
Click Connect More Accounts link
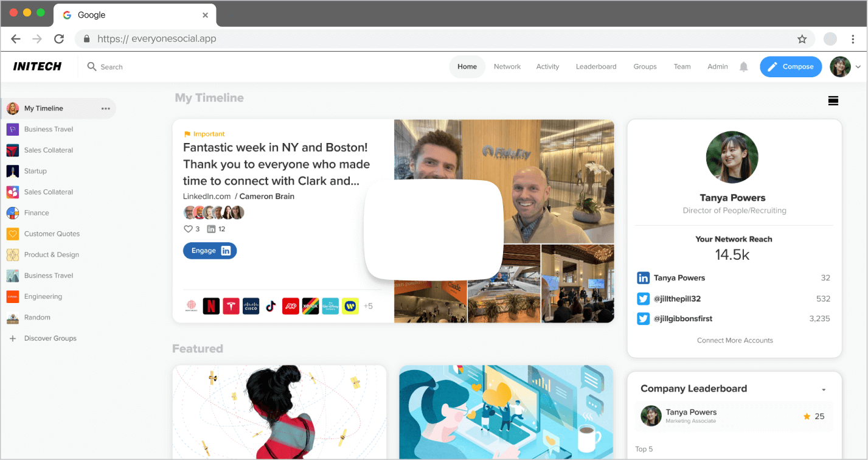734,340
